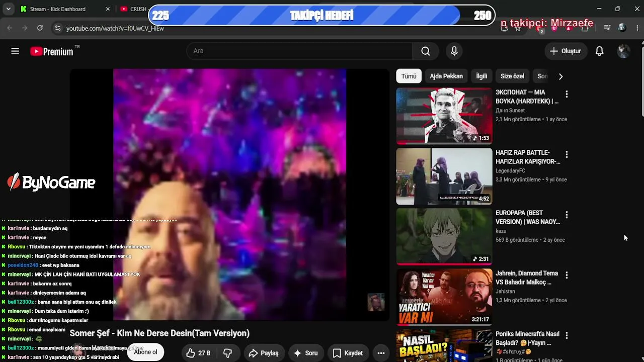The image size is (644, 362).
Task: Select the İlgili filter chip
Action: click(481, 76)
